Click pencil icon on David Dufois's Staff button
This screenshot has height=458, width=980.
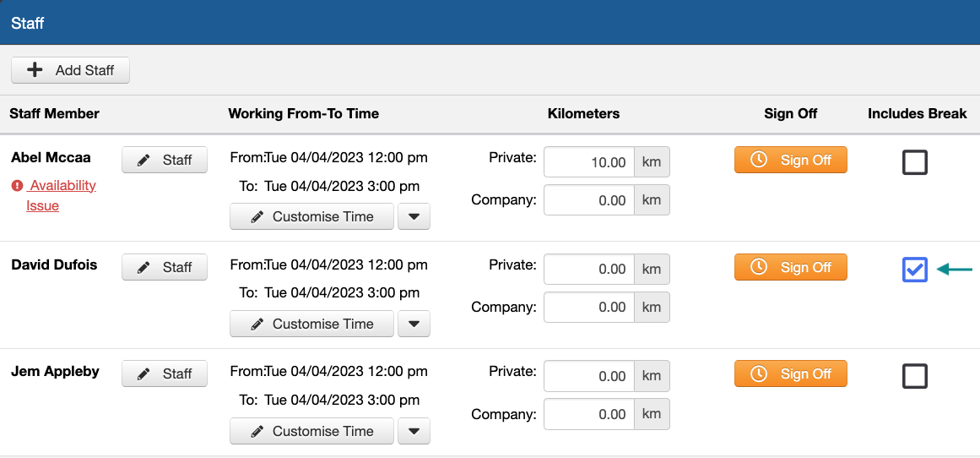[x=143, y=267]
